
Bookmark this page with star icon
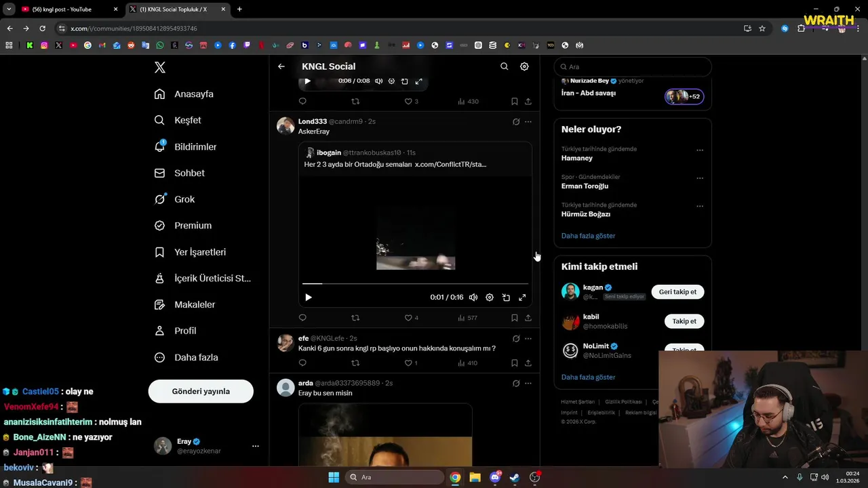tap(762, 28)
